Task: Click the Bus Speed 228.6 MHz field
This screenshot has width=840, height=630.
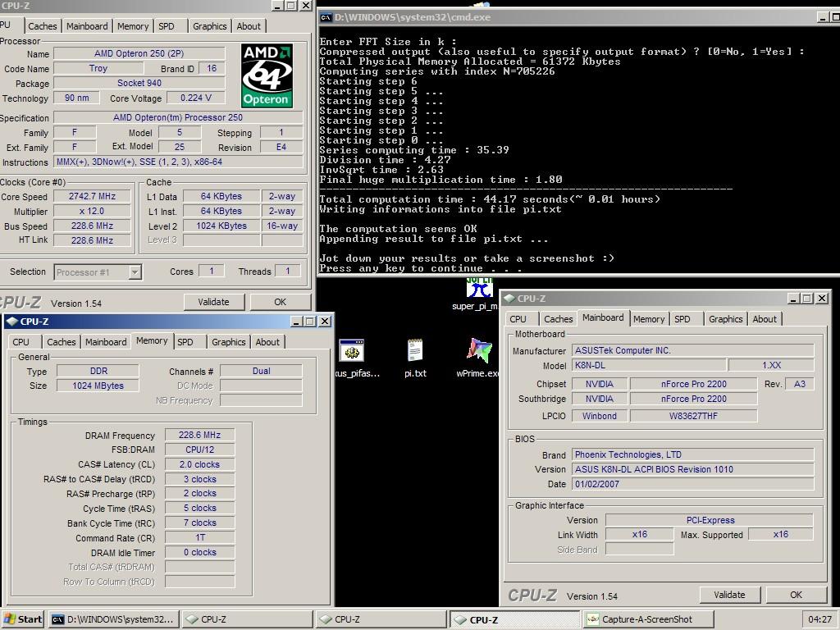Action: (x=92, y=226)
